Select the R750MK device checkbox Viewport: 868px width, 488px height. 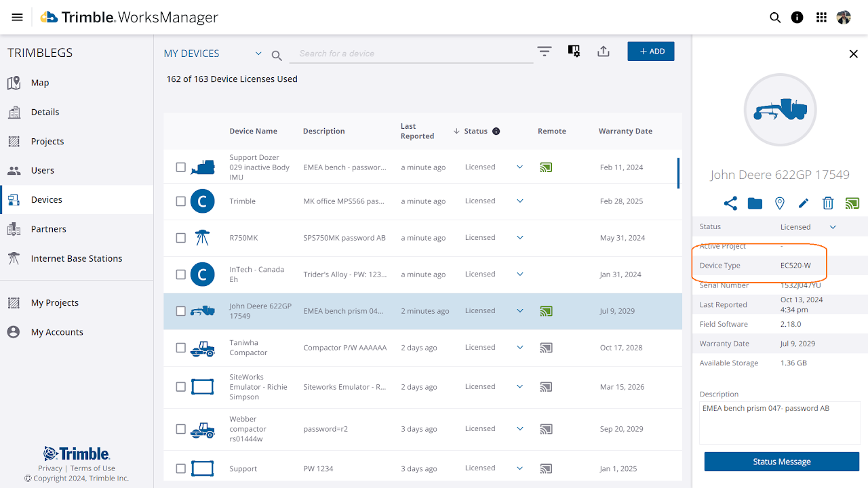tap(181, 238)
